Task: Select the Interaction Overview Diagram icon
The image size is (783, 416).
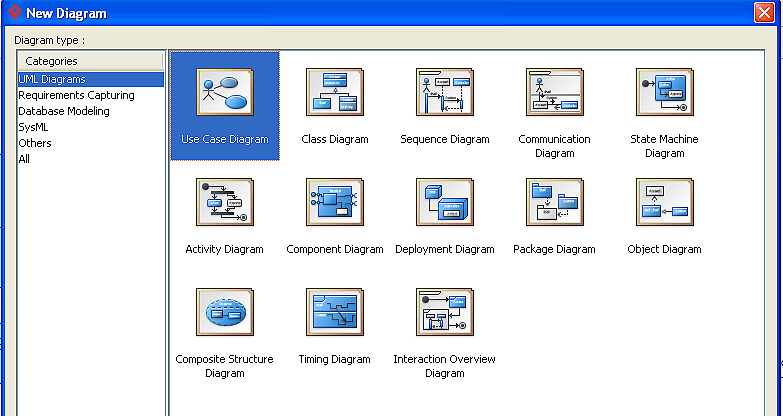Action: 445,314
